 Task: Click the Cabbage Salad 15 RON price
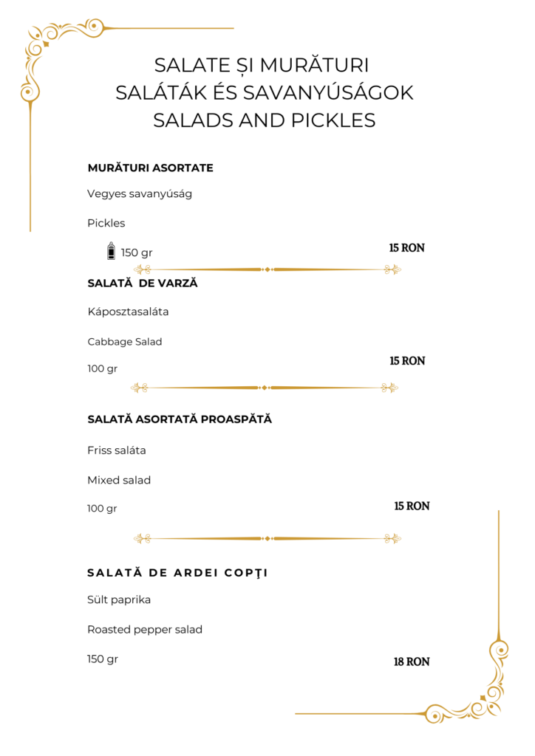(x=408, y=361)
